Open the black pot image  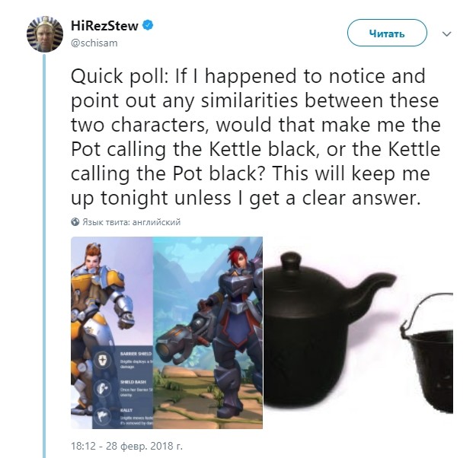point(428,353)
